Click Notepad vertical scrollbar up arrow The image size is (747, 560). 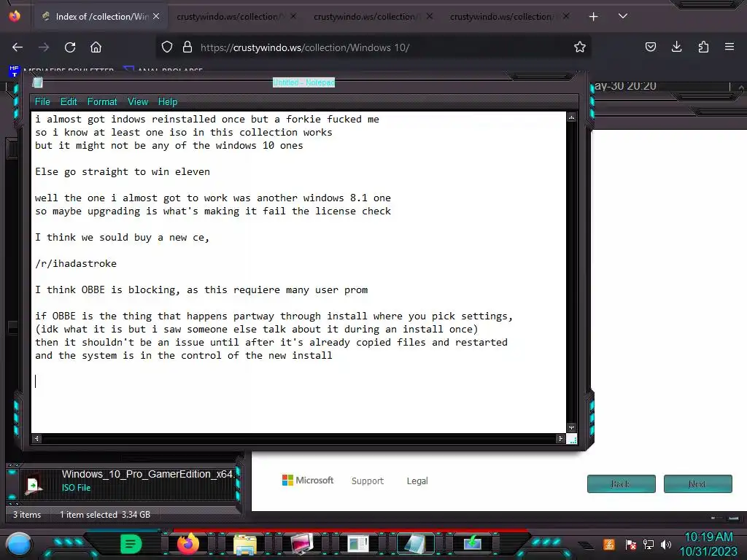571,117
